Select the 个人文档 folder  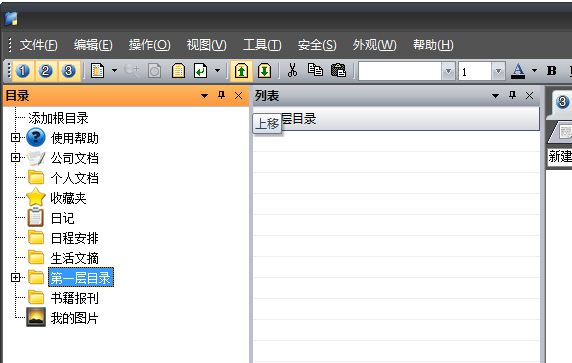(74, 178)
